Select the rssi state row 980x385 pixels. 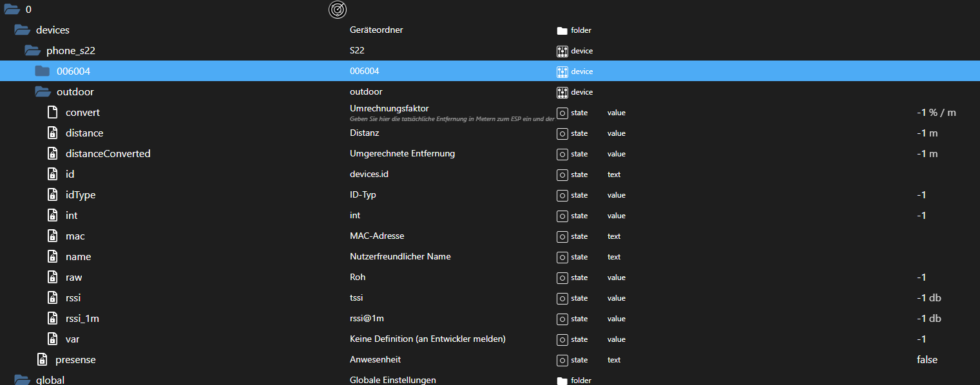73,297
